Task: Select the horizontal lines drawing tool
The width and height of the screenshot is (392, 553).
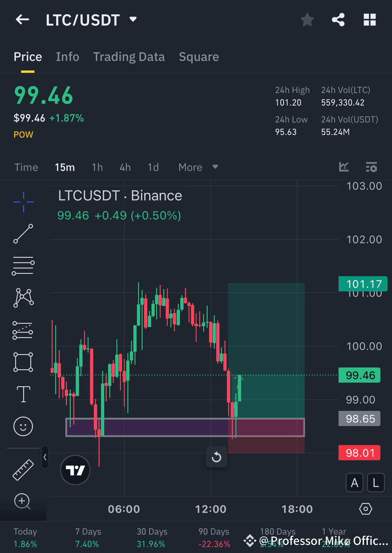Action: pyautogui.click(x=22, y=265)
